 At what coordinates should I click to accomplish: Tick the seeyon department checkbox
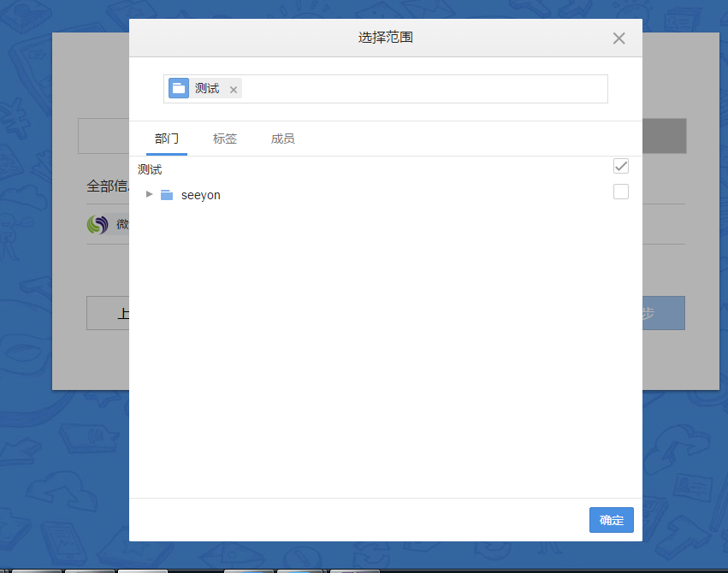click(x=621, y=192)
